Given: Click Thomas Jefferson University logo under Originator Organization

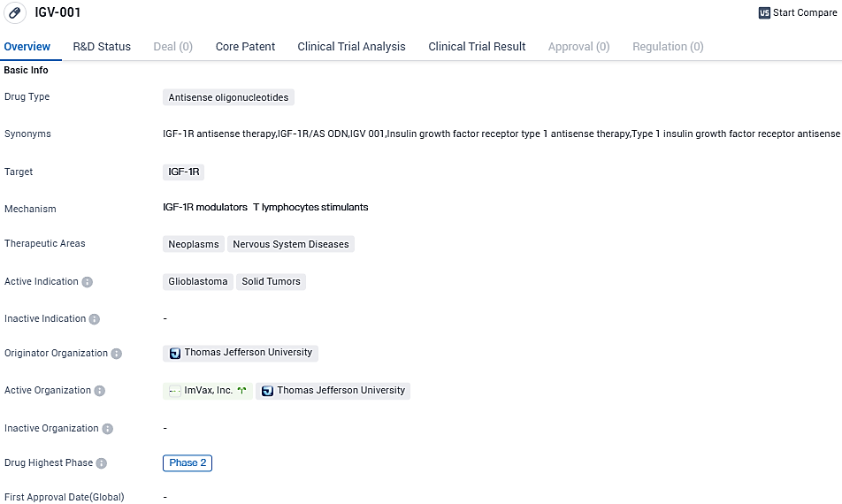Looking at the screenshot, I should pos(175,353).
